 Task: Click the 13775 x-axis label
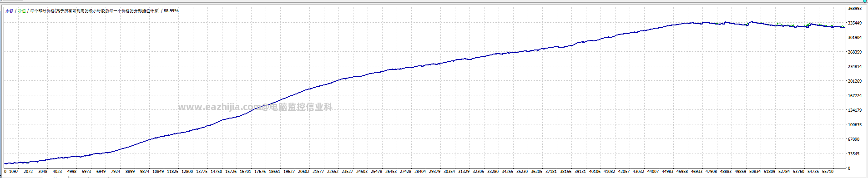(x=202, y=172)
